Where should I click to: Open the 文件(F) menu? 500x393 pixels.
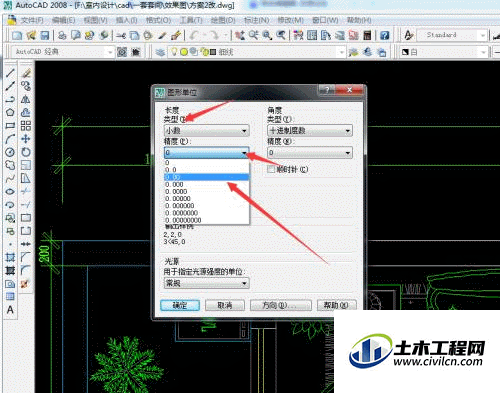[32, 20]
